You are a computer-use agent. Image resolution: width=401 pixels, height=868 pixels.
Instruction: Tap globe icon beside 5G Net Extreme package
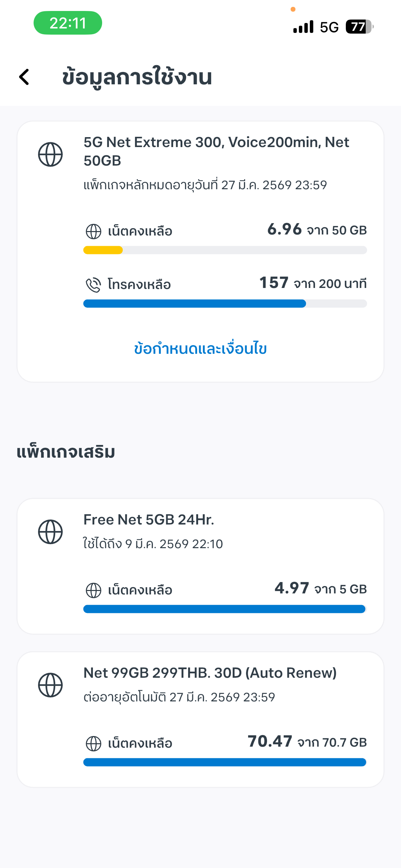50,154
